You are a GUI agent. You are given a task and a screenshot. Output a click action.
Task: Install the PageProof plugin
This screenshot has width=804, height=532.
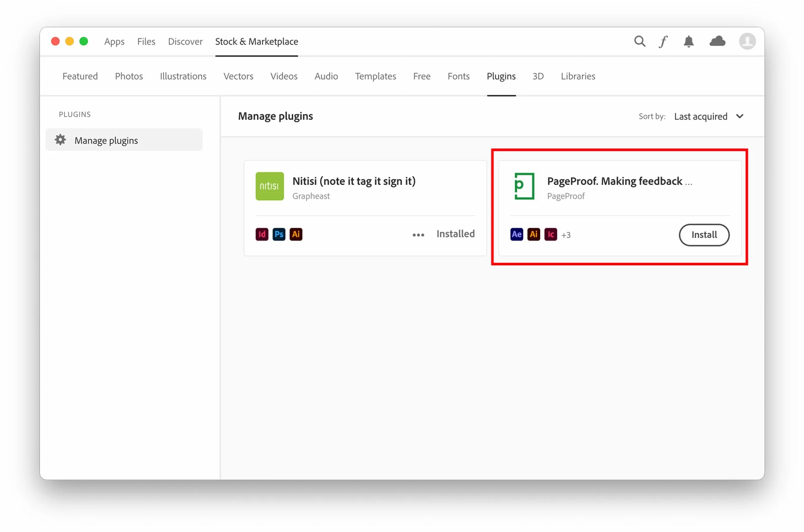704,235
